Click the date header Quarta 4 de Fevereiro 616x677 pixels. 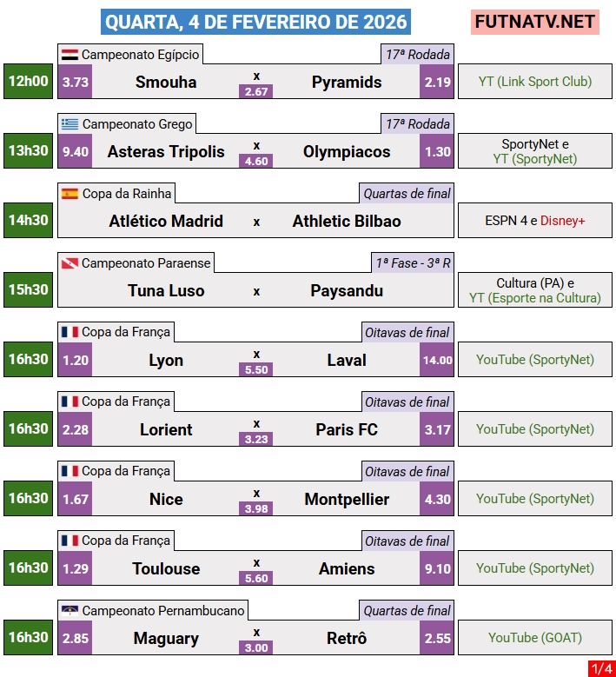pyautogui.click(x=255, y=22)
